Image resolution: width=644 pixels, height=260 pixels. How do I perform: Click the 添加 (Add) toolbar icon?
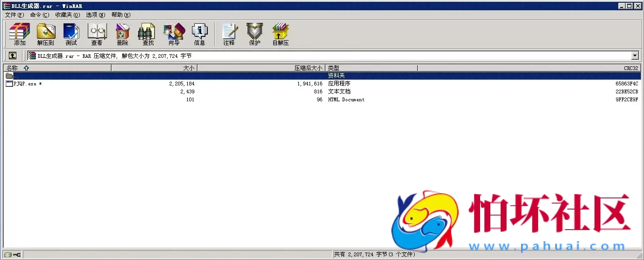[x=20, y=34]
